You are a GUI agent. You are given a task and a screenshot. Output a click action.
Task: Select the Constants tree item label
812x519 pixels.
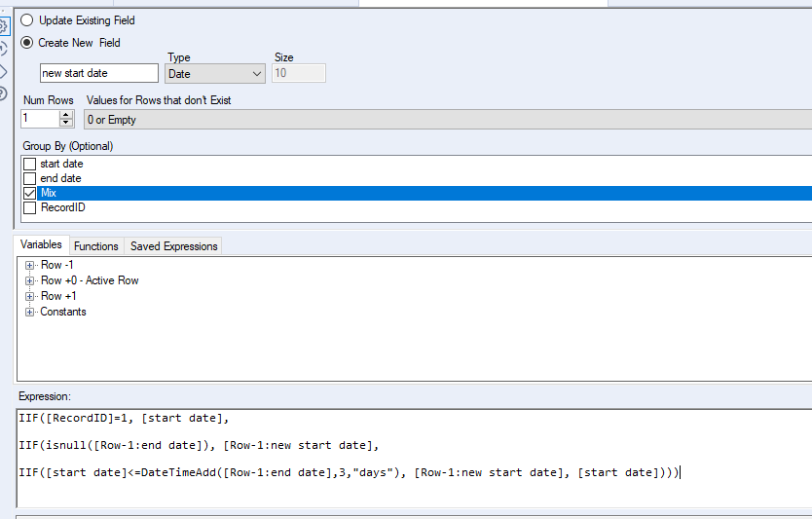point(63,312)
